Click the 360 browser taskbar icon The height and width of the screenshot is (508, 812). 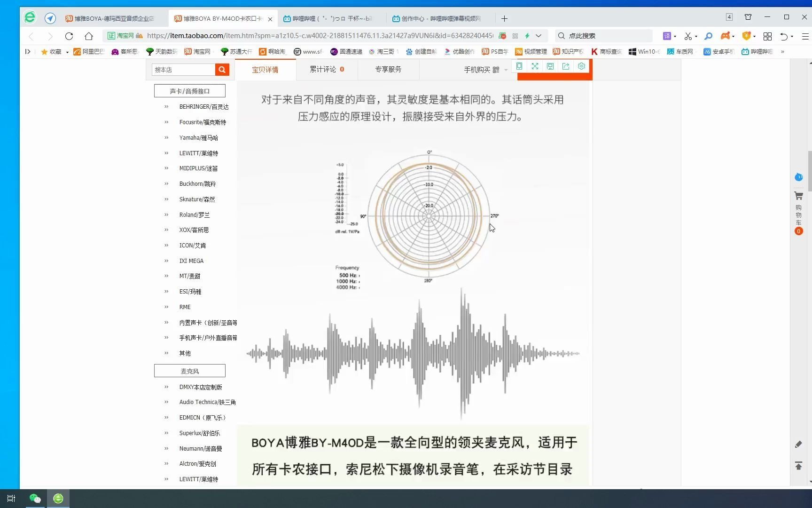[x=58, y=498]
